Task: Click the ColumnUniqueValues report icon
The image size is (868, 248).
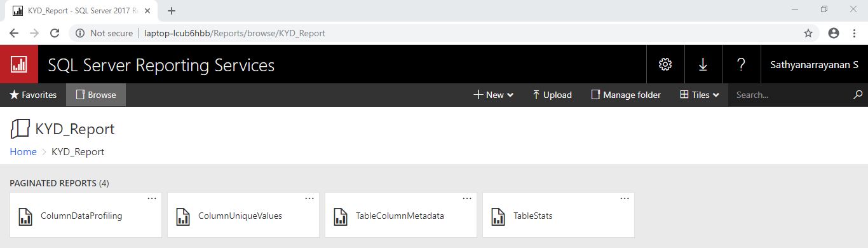Action: point(182,216)
